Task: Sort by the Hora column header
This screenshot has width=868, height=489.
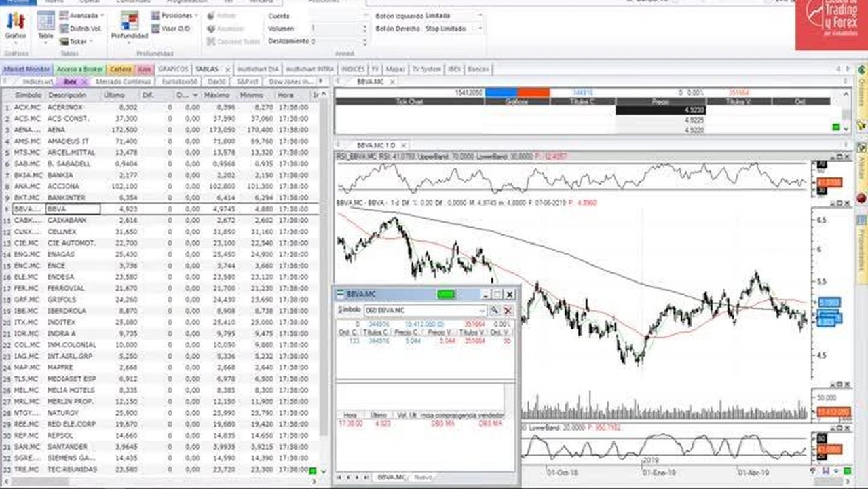Action: point(292,96)
